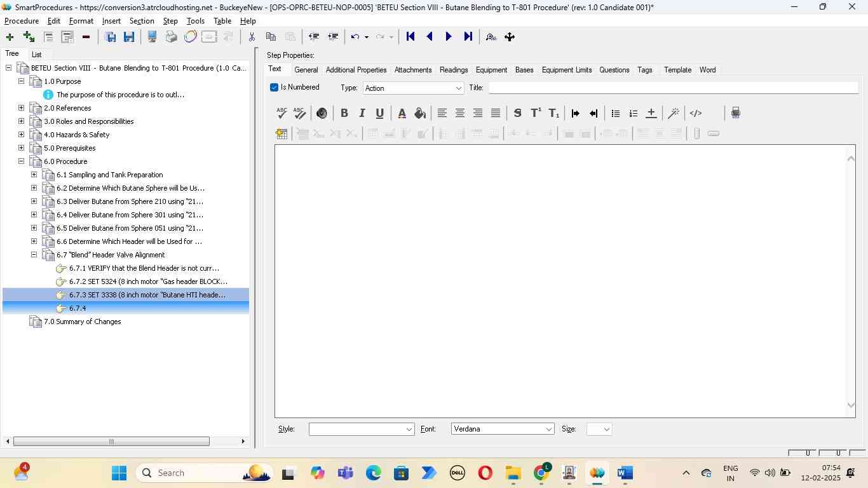Go to previous step arrow icon

coord(430,37)
